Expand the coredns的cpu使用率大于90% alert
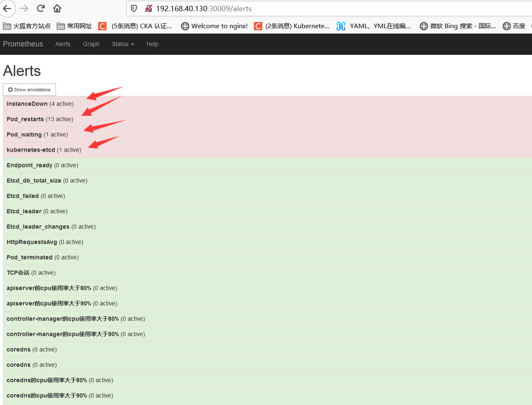Screen dimensions: 532x405 [267, 395]
